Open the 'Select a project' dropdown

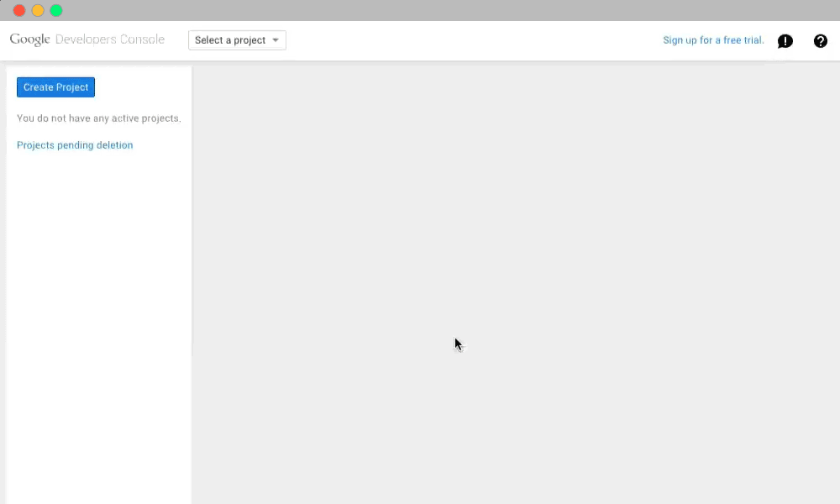pyautogui.click(x=237, y=40)
